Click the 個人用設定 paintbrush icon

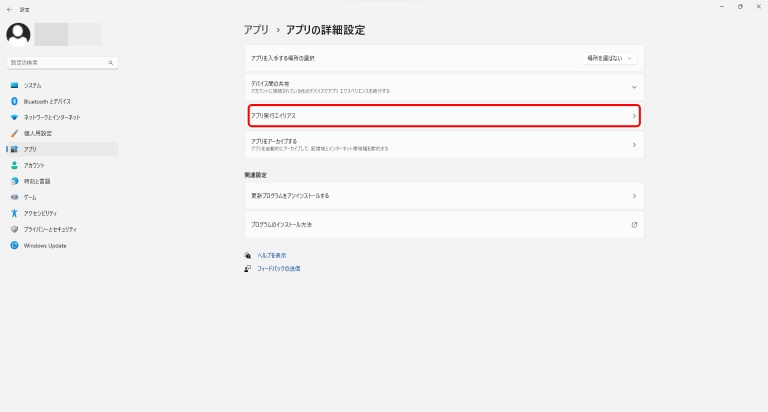[14, 133]
